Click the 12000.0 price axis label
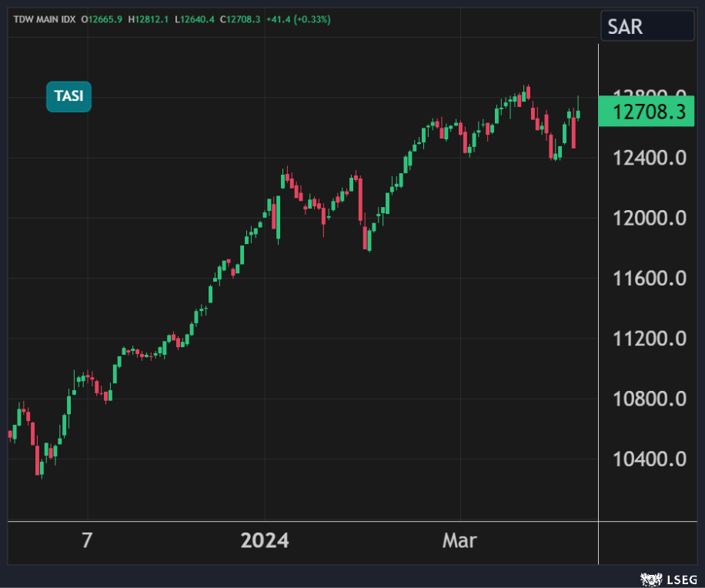The width and height of the screenshot is (705, 588). [650, 219]
